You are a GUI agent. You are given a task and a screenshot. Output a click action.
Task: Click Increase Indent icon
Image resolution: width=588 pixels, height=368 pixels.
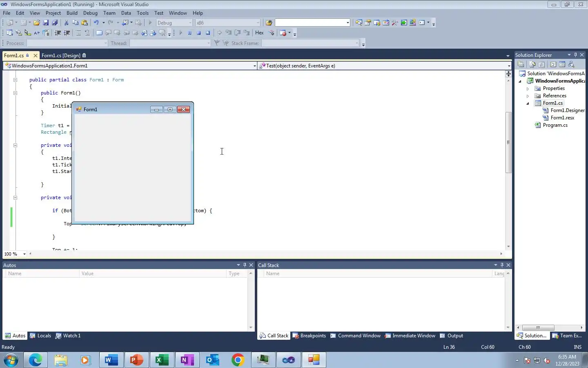[67, 33]
